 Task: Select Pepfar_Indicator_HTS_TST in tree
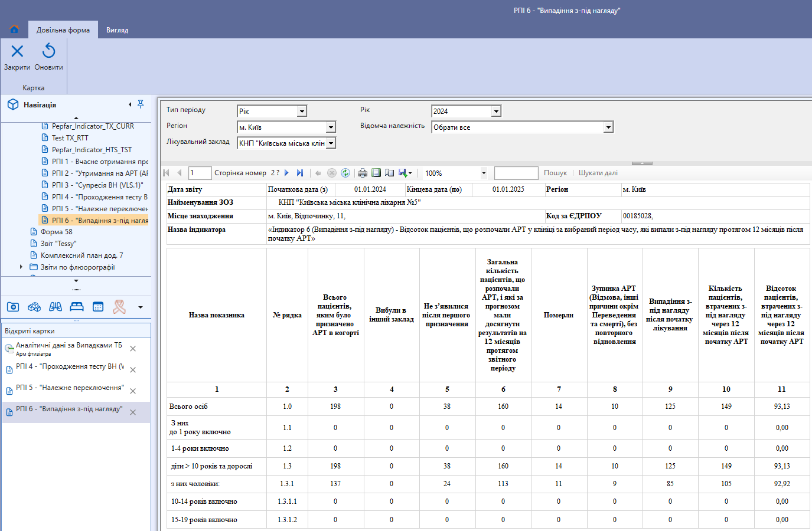[92, 150]
